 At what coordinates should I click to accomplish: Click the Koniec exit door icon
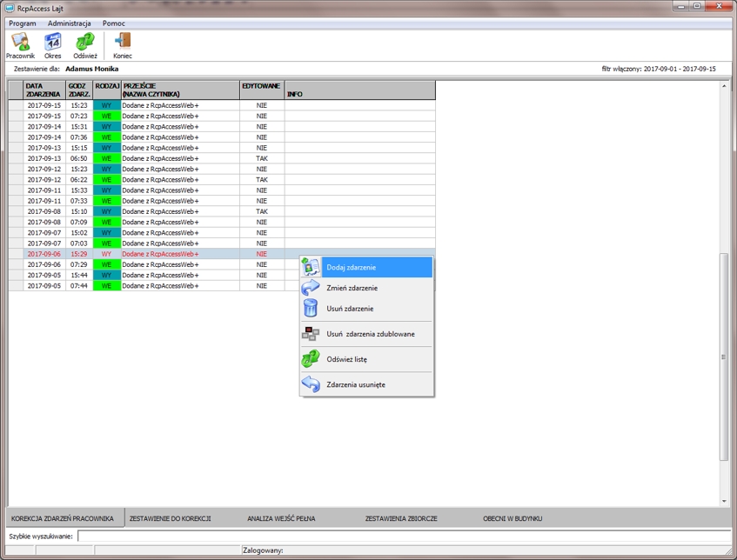(x=123, y=45)
